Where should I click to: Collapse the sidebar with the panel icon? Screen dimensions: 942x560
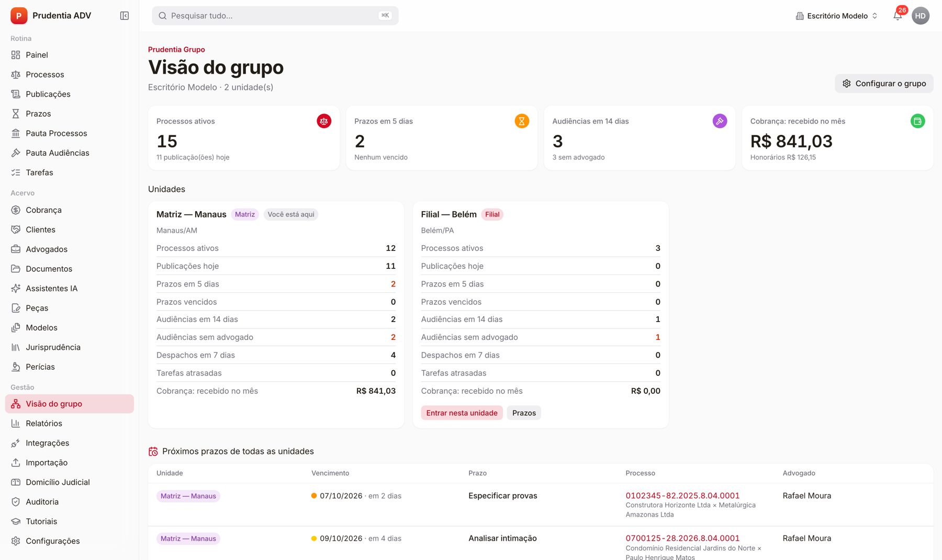[x=125, y=16]
